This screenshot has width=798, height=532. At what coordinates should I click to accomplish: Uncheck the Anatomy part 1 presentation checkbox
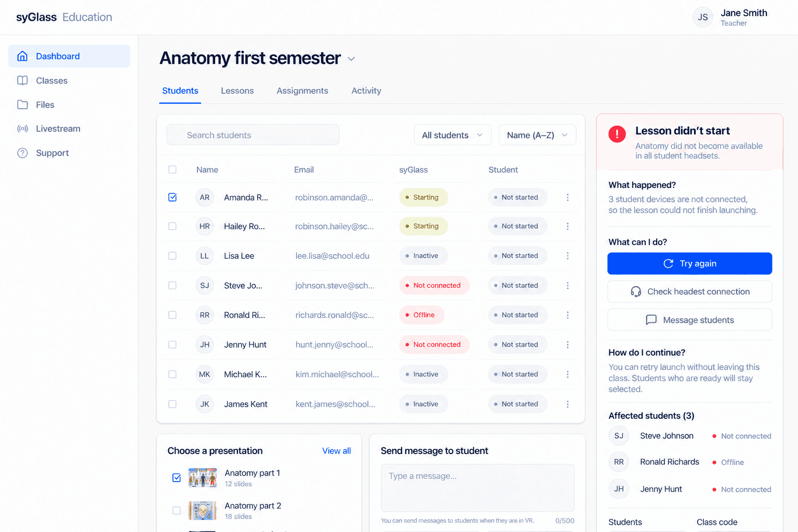pyautogui.click(x=177, y=477)
